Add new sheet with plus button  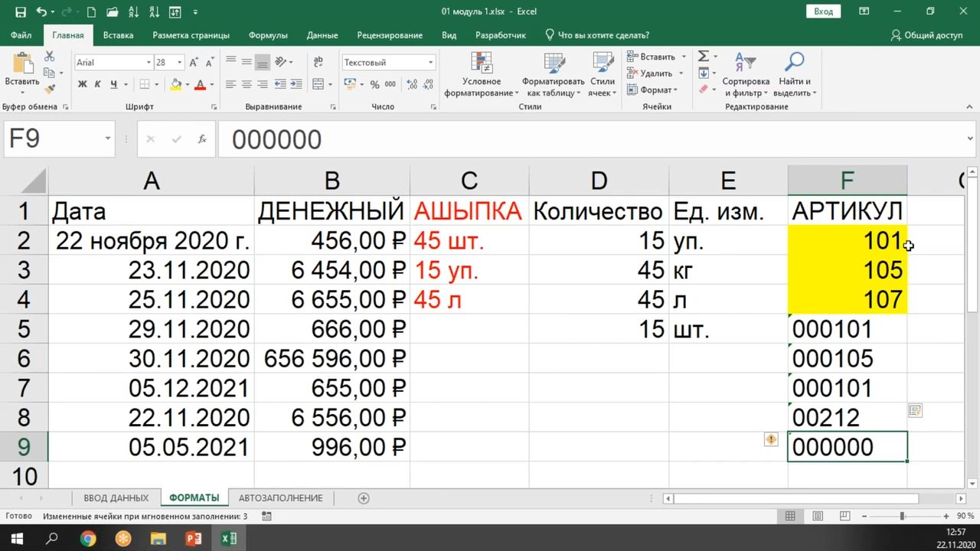364,498
